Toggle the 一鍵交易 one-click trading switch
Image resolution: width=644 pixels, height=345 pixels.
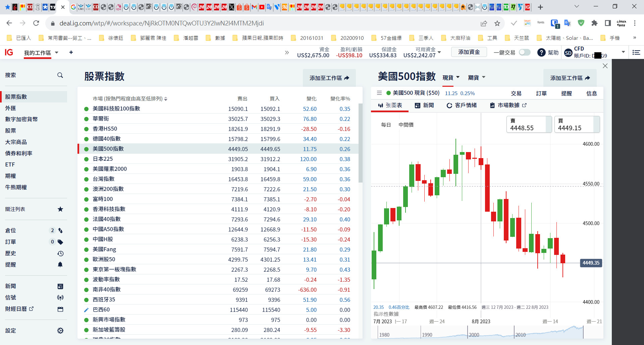[525, 53]
